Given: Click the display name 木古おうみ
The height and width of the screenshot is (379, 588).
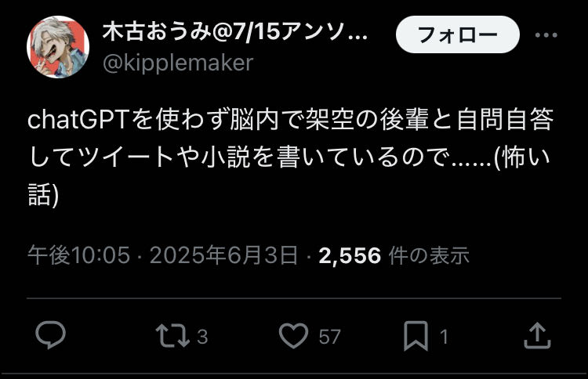Looking at the screenshot, I should pos(157,31).
